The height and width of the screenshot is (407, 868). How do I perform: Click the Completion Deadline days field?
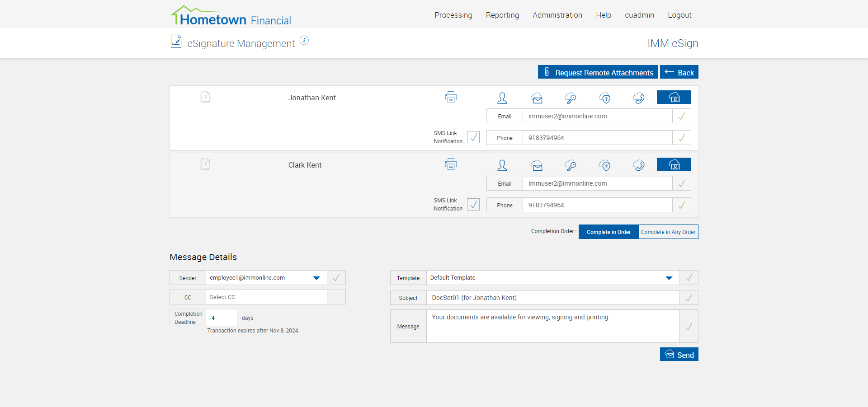[x=221, y=318]
